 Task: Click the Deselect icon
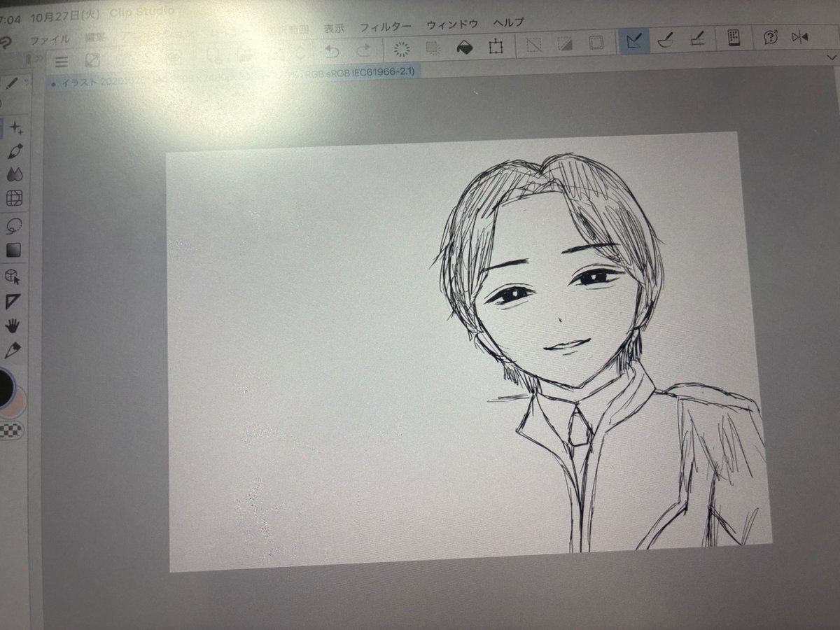533,45
